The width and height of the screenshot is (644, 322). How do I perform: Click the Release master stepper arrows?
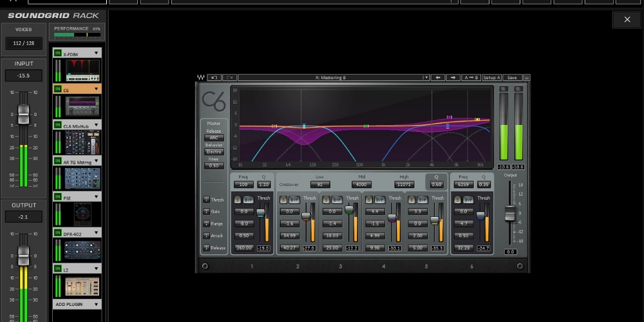[206, 248]
